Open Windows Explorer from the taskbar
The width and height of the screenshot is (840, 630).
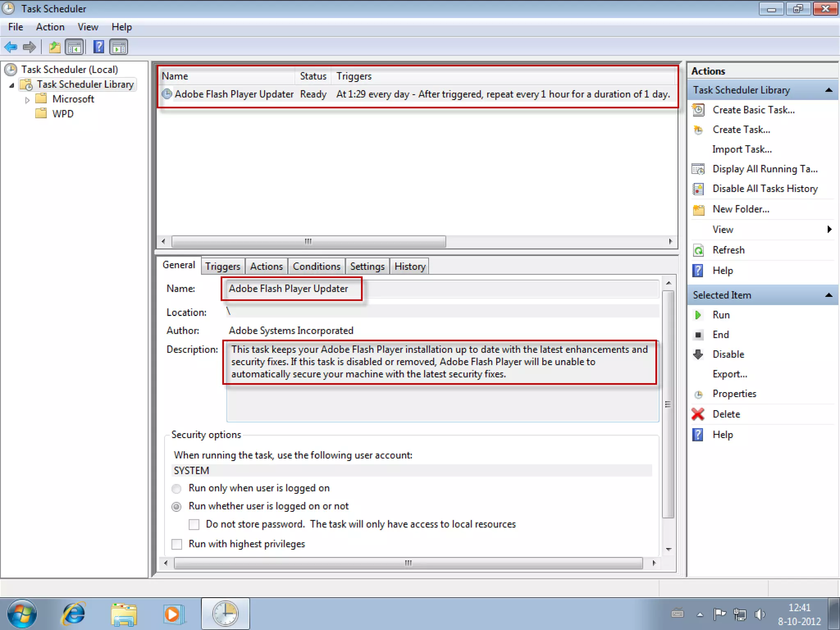[123, 614]
